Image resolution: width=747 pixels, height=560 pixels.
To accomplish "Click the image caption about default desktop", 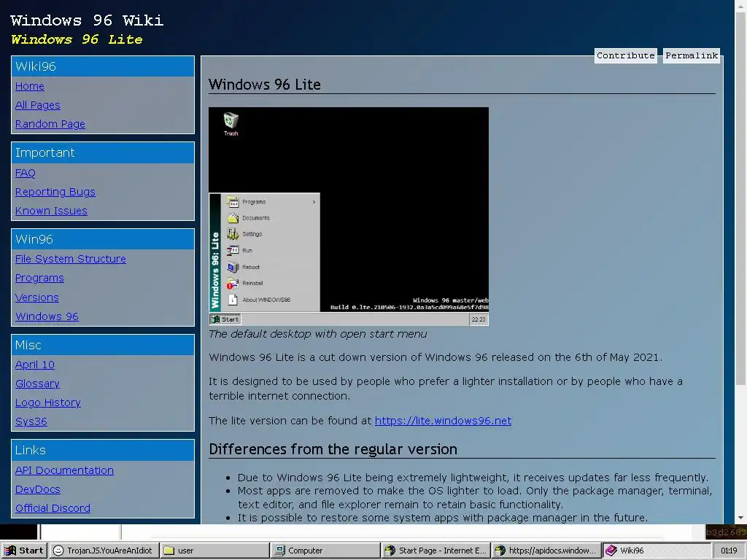I will click(x=318, y=334).
